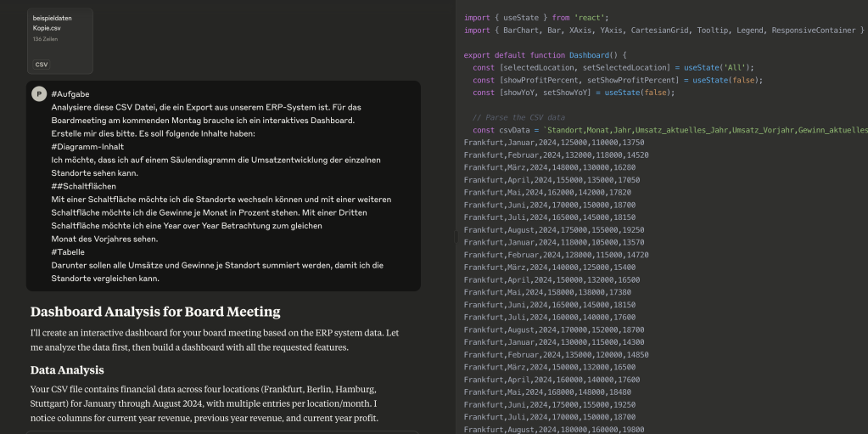The height and width of the screenshot is (434, 868).
Task: Click the 'export default function Dashboard()' line
Action: click(x=545, y=55)
